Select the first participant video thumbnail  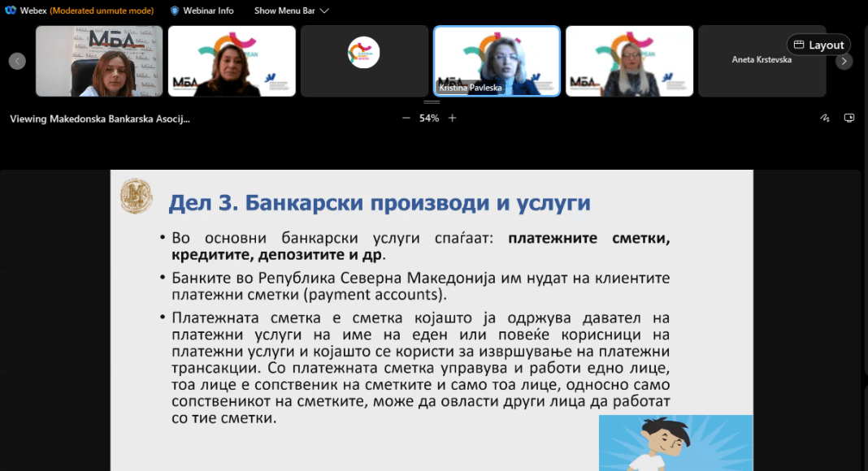tap(99, 61)
